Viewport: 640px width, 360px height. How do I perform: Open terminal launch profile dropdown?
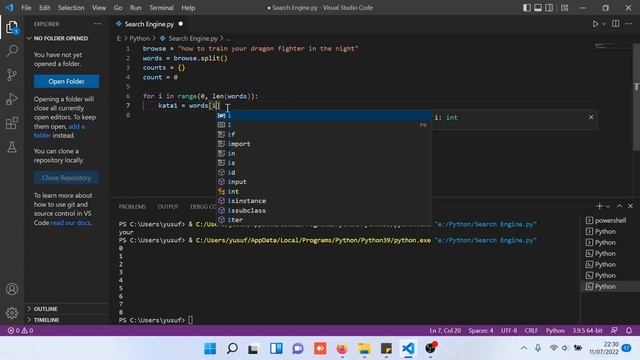(608, 207)
